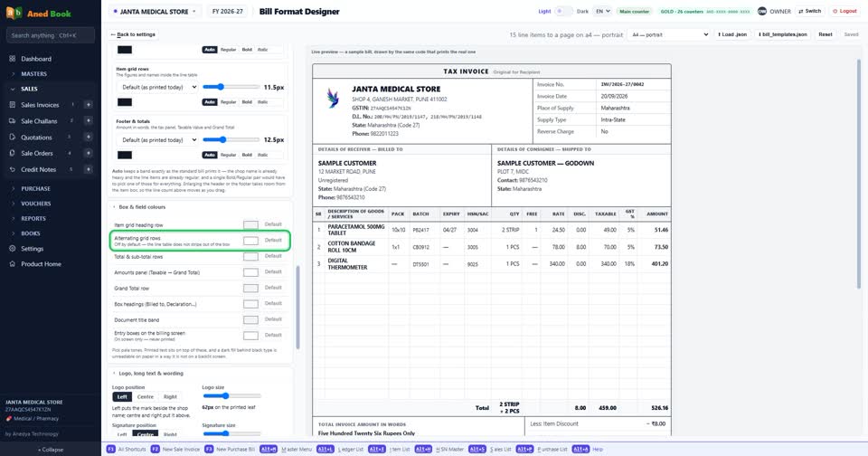Image resolution: width=868 pixels, height=456 pixels.
Task: Set Logo position to Right
Action: pyautogui.click(x=170, y=396)
